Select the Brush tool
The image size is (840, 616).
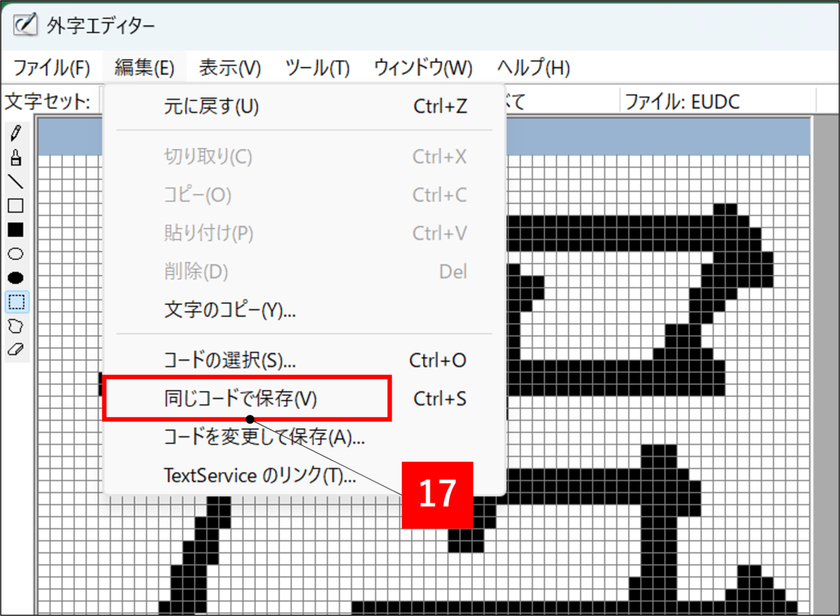(x=16, y=158)
